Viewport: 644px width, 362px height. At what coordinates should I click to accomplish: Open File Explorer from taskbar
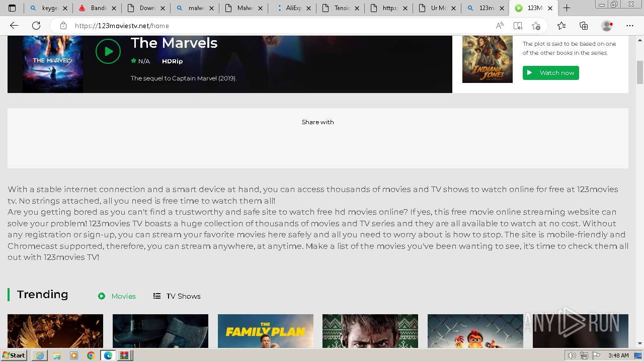[x=57, y=355]
